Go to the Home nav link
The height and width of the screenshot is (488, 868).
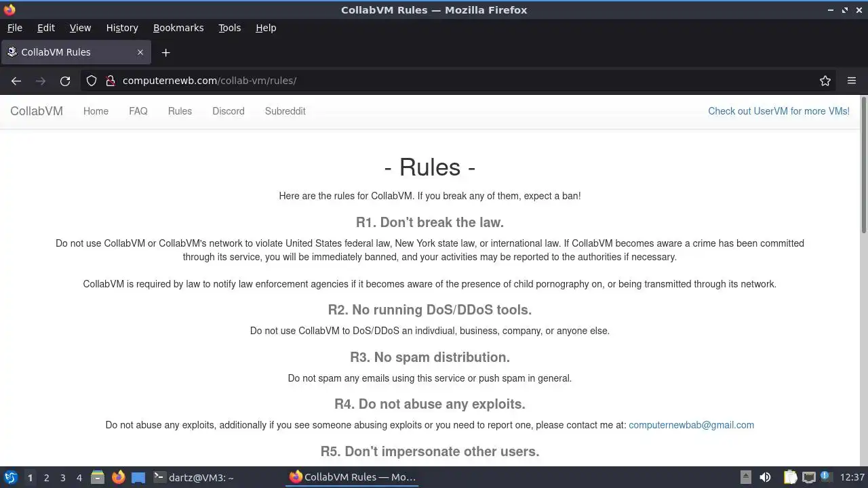tap(96, 111)
